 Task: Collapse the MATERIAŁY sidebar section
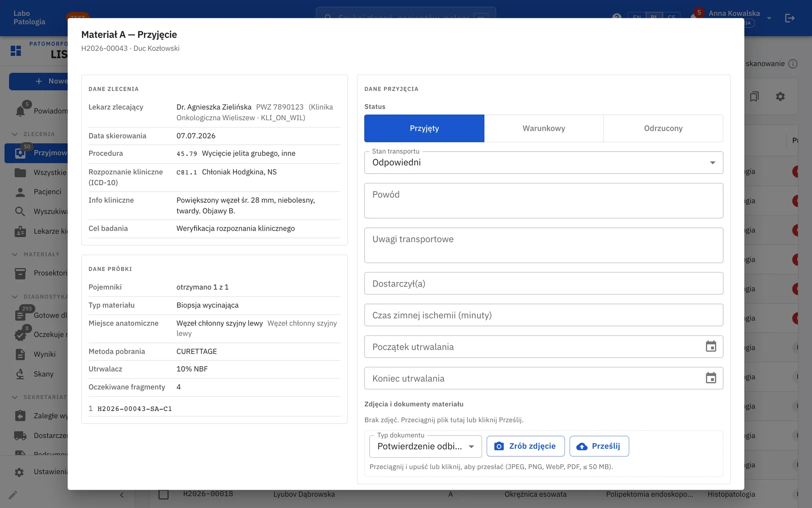point(15,254)
